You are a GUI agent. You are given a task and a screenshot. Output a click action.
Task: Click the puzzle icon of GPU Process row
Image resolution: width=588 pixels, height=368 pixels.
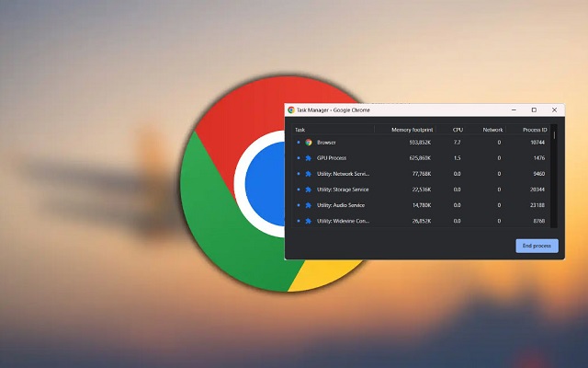[x=309, y=158]
